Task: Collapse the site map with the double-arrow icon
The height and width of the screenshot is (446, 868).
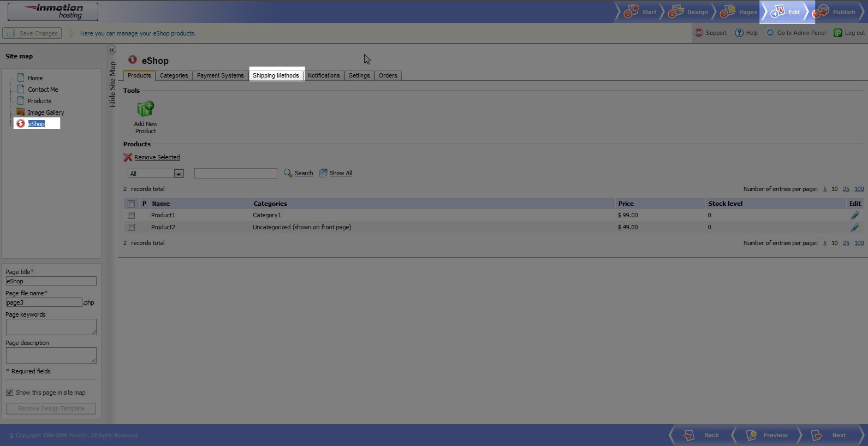Action: [x=111, y=50]
